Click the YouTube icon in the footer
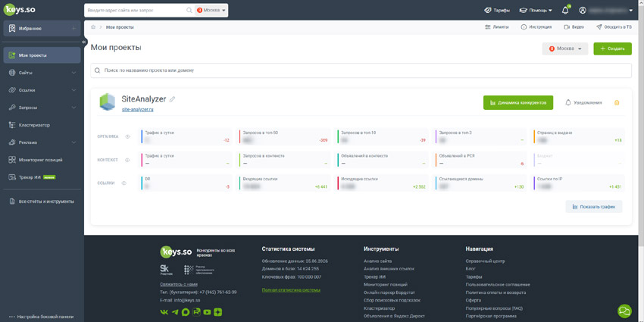Viewport: 644px width, 322px height. coord(207,312)
